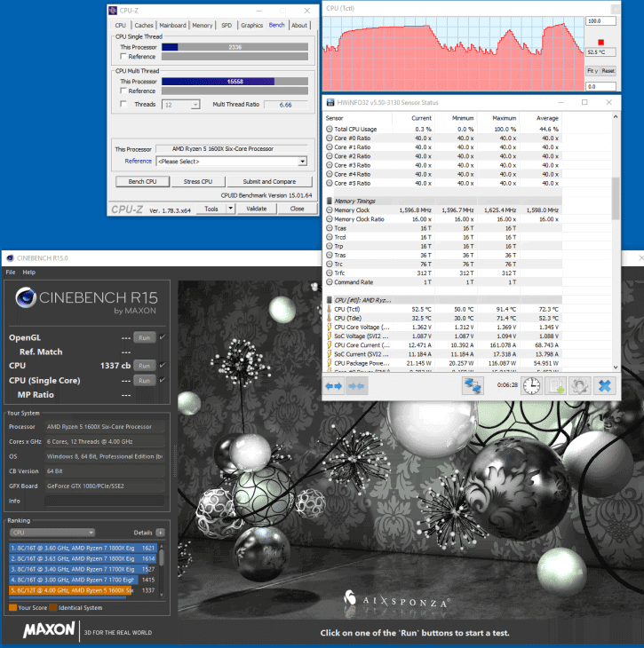Screen dimensions: 644x648
Task: Toggle the Threads checkbox in CPU-Z
Action: coord(123,104)
